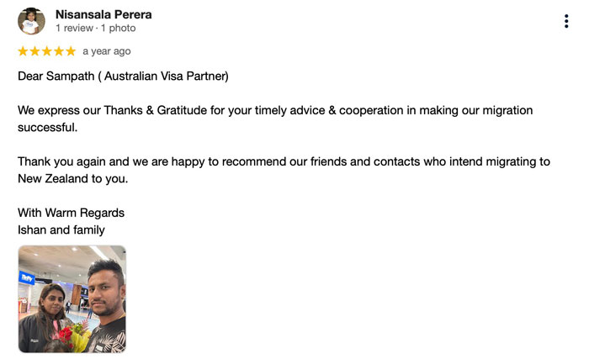The image size is (589, 364).
Task: Open reviewer name Nisansala Perera
Action: tap(103, 14)
